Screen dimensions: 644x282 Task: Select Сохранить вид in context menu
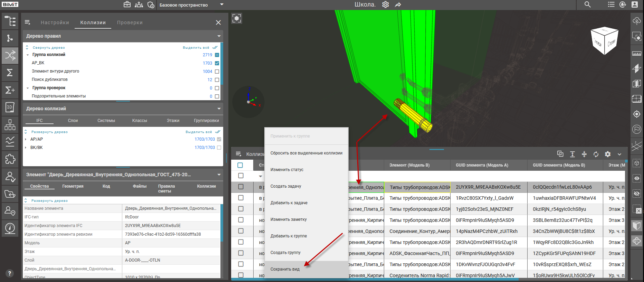(x=285, y=269)
